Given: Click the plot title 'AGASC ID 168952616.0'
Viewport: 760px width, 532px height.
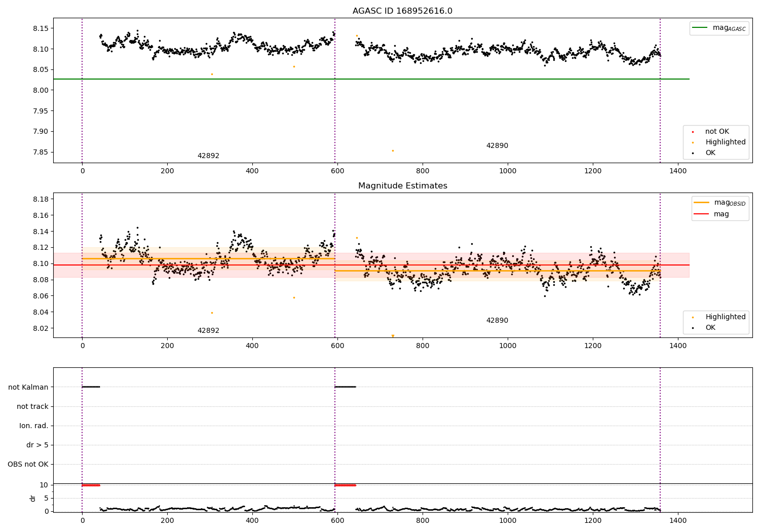Looking at the screenshot, I should (x=402, y=11).
